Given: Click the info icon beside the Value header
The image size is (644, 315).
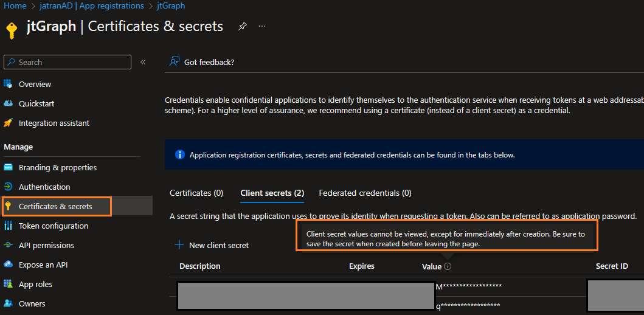Looking at the screenshot, I should click(x=448, y=266).
